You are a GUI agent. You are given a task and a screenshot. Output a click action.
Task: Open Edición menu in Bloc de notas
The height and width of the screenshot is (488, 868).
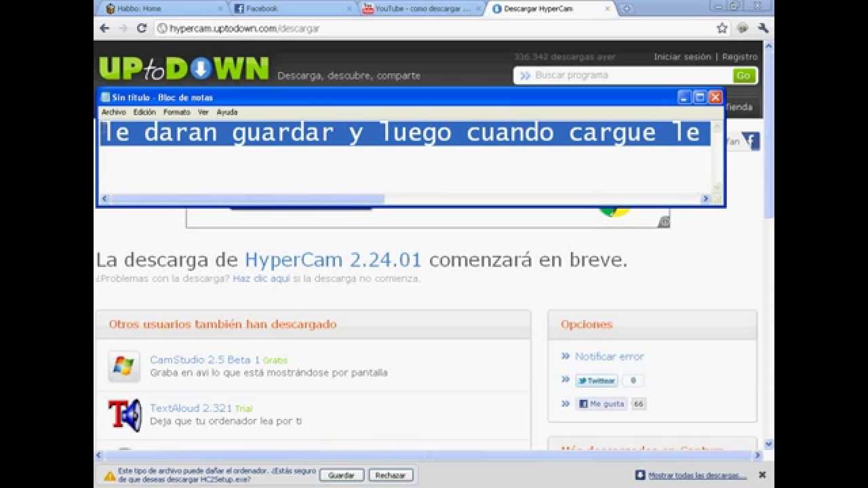pos(144,113)
